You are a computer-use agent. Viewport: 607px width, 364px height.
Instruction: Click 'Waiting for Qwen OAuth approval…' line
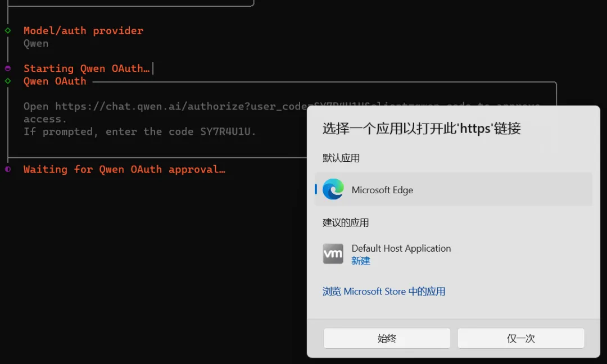coord(124,170)
